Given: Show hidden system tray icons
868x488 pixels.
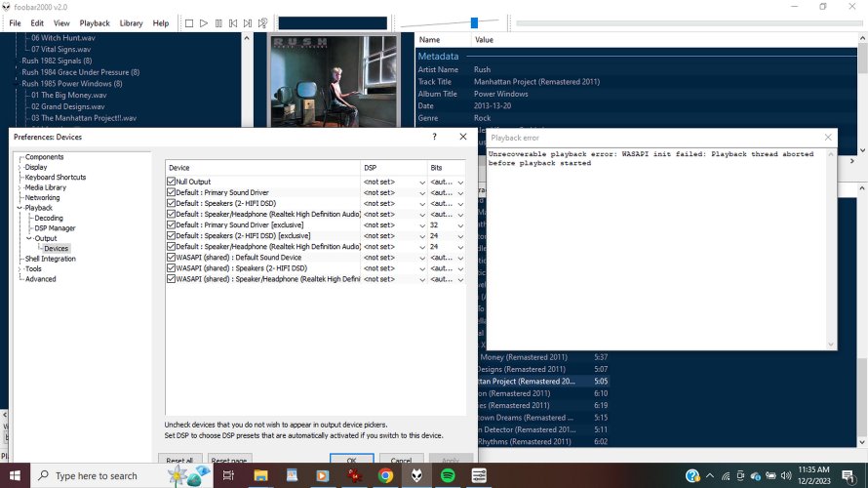Looking at the screenshot, I should coord(710,476).
